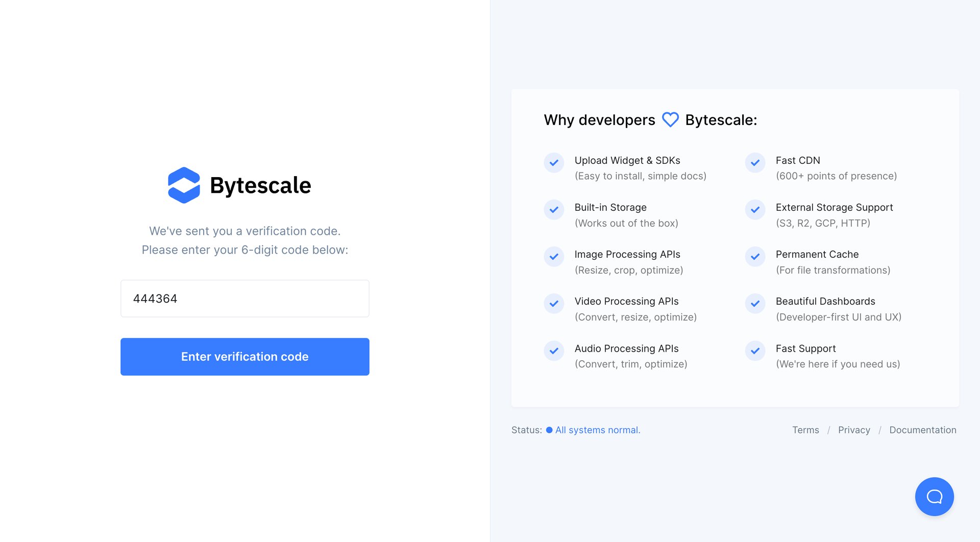Image resolution: width=980 pixels, height=542 pixels.
Task: Click the Beautiful Dashboards checkmark icon
Action: (755, 304)
